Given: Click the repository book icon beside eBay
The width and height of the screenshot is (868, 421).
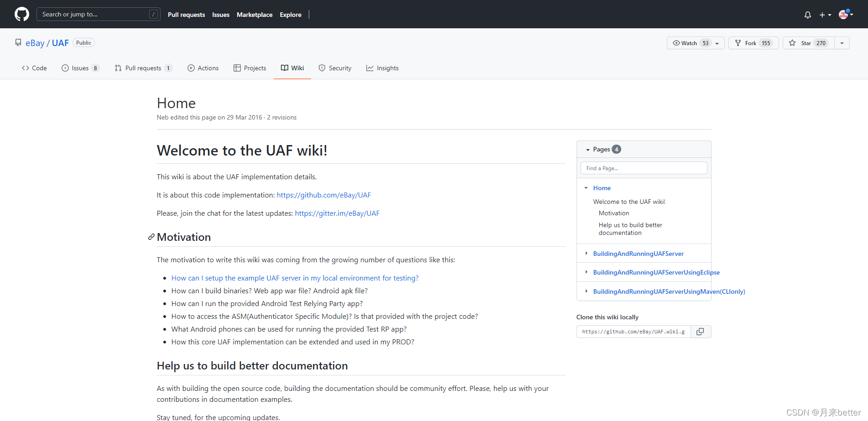Looking at the screenshot, I should click(18, 42).
